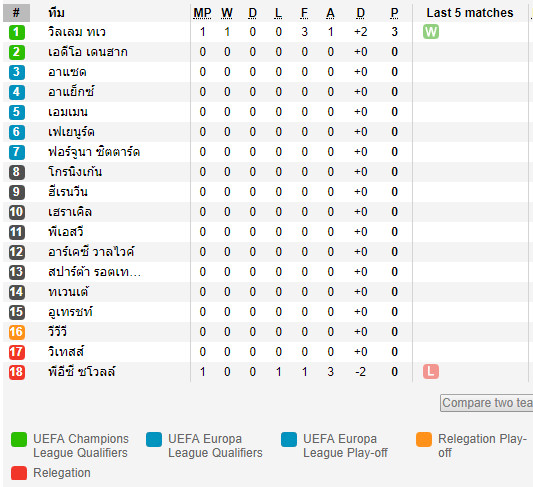The height and width of the screenshot is (487, 533).
Task: Click the dark grey rank 10 badge
Action: point(17,212)
